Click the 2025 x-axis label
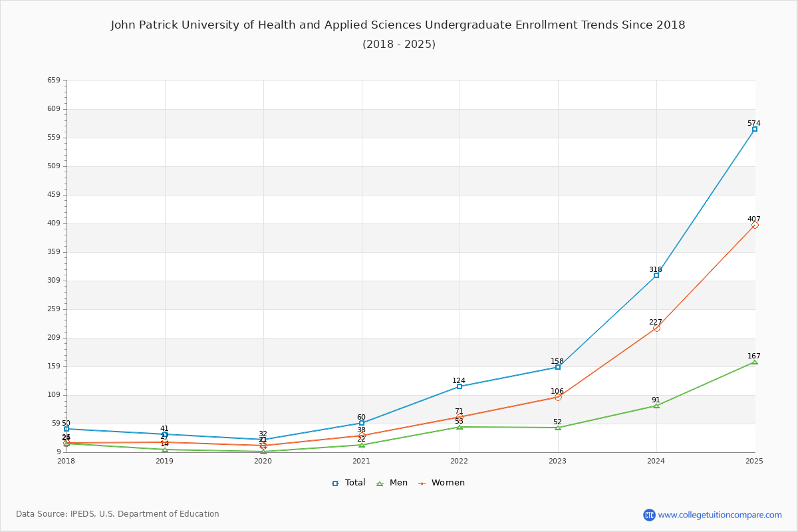Viewport: 798px width, 532px height. pyautogui.click(x=755, y=461)
